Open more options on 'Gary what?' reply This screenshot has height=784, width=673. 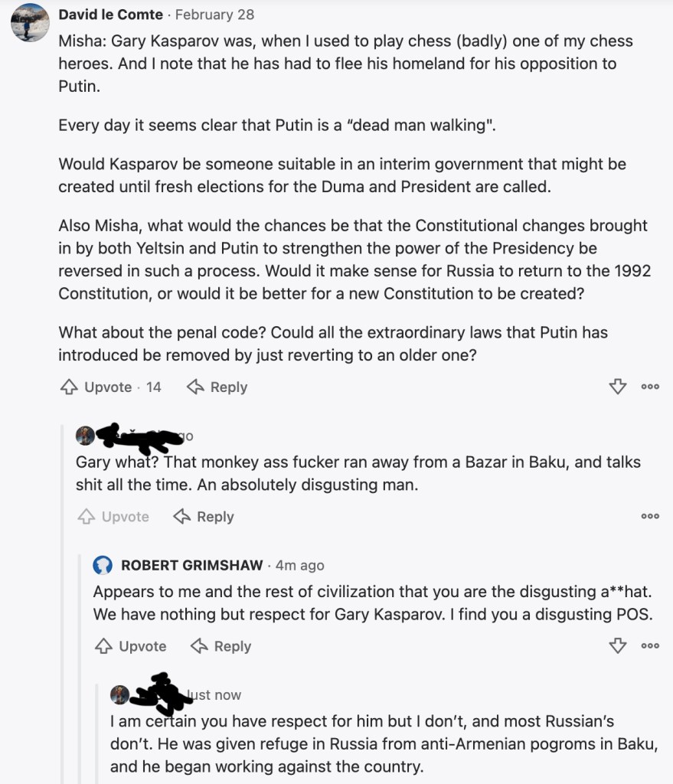(650, 518)
